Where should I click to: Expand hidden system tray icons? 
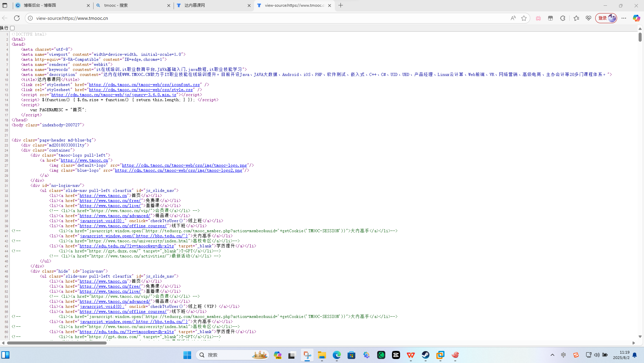pyautogui.click(x=552, y=355)
